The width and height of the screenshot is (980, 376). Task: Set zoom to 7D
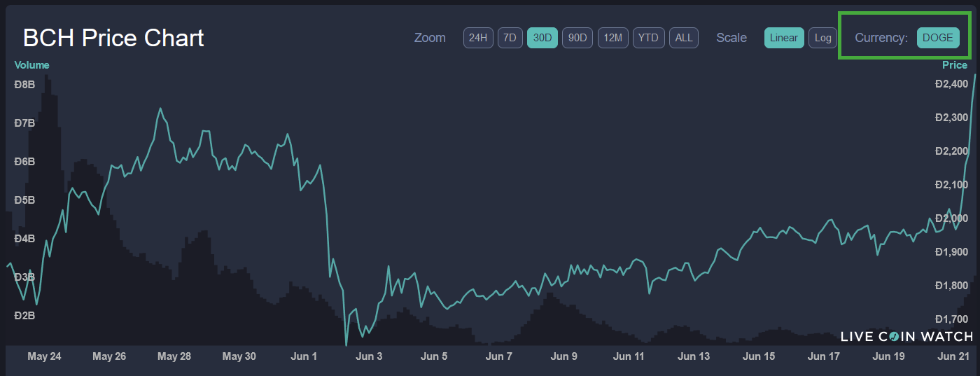(x=510, y=38)
